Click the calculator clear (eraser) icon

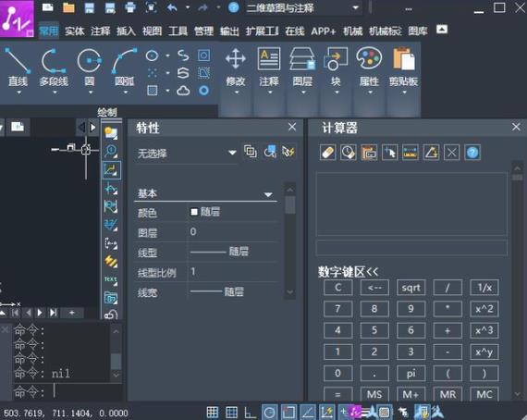click(x=328, y=153)
